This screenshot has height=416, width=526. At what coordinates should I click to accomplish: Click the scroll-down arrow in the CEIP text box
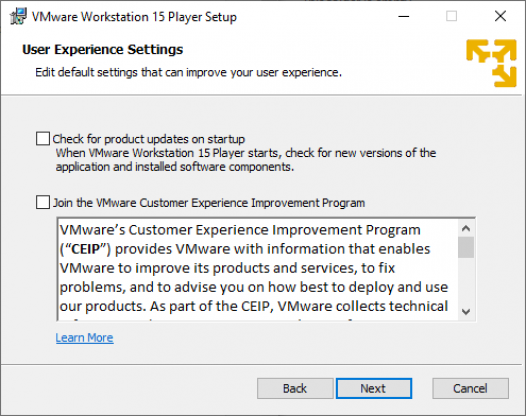point(466,312)
